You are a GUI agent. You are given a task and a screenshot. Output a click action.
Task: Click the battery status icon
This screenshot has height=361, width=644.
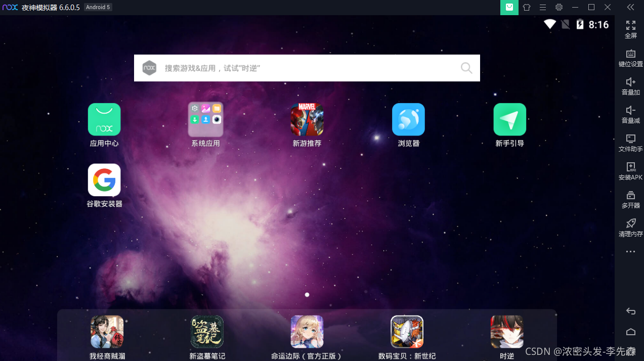(580, 24)
